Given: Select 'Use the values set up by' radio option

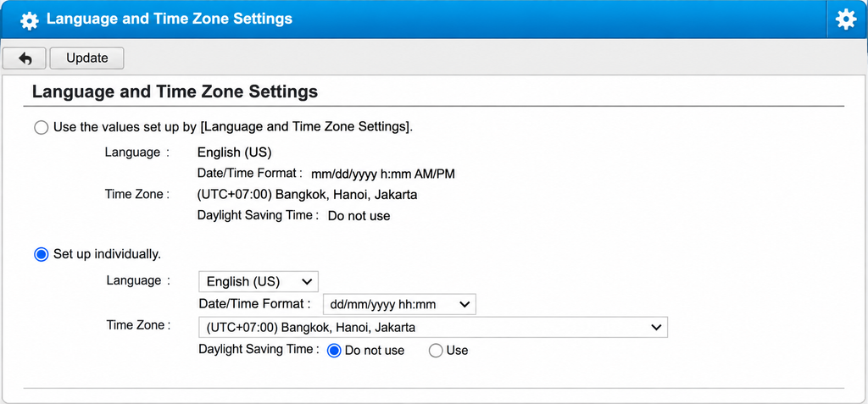Looking at the screenshot, I should [41, 127].
